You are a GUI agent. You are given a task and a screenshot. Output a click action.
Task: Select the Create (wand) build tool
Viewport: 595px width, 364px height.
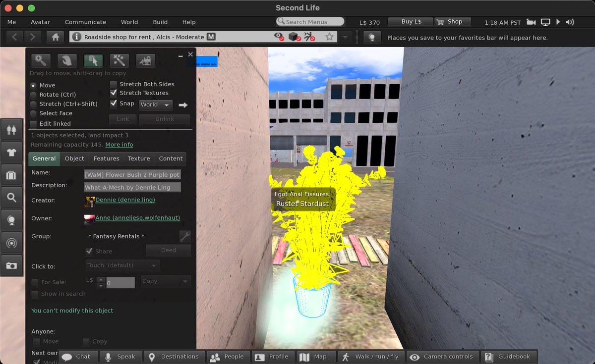click(x=119, y=60)
